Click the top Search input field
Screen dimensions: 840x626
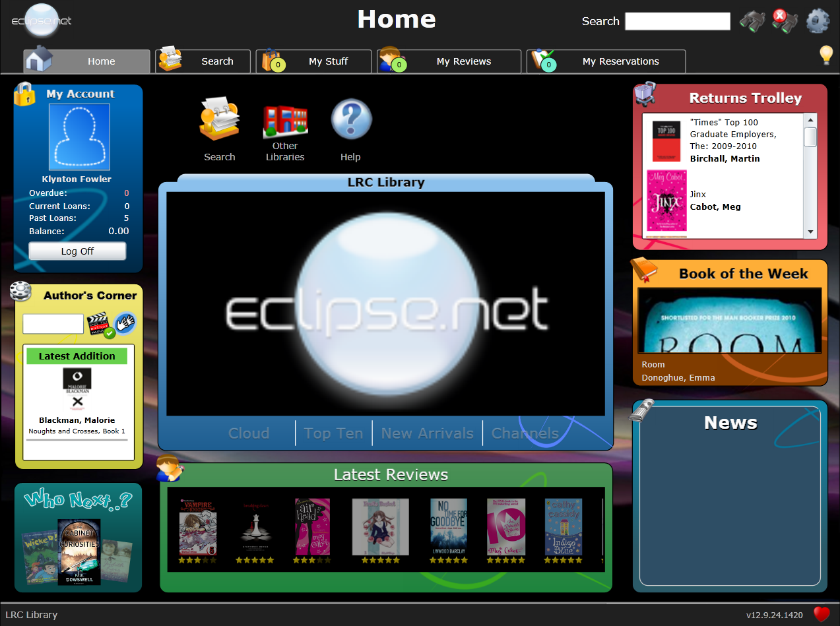[x=677, y=21]
